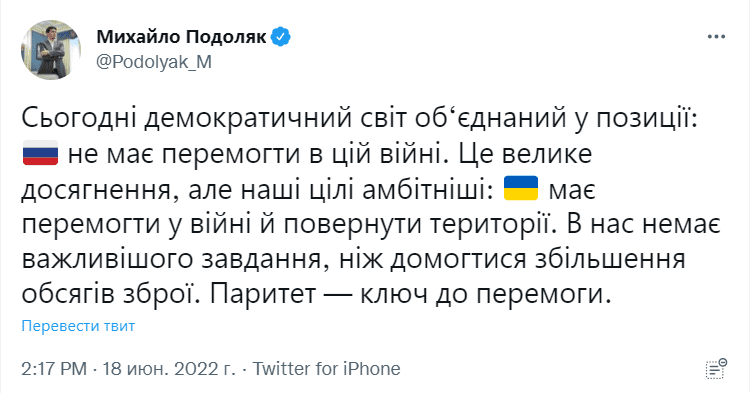Click the Russian flag emoji
The width and height of the screenshot is (752, 393).
click(x=40, y=153)
